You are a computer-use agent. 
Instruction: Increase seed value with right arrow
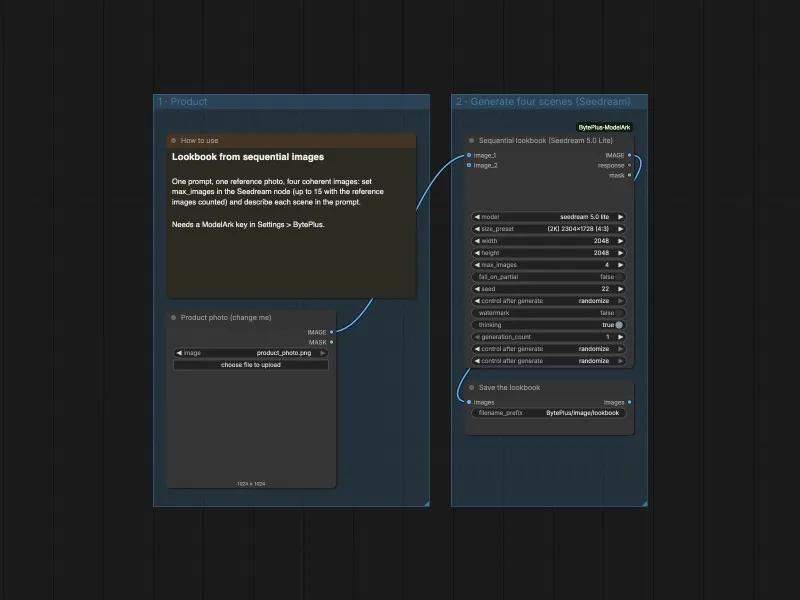(x=620, y=289)
